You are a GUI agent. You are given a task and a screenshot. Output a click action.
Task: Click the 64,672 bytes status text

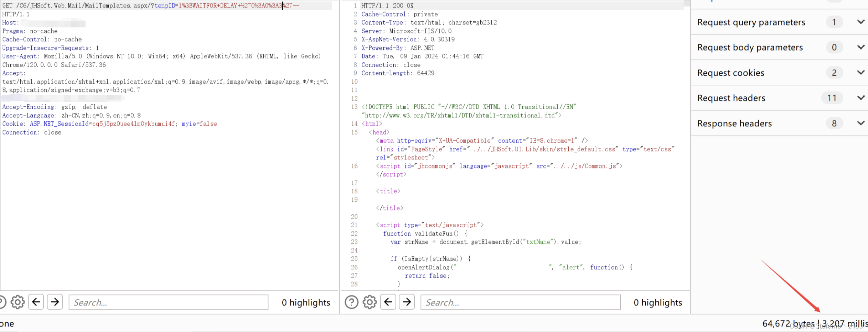(788, 323)
